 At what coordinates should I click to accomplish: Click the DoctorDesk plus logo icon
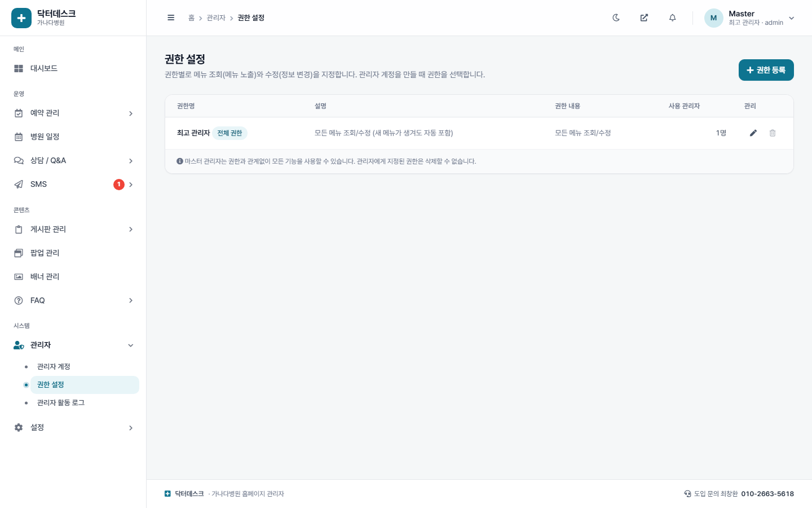[21, 18]
